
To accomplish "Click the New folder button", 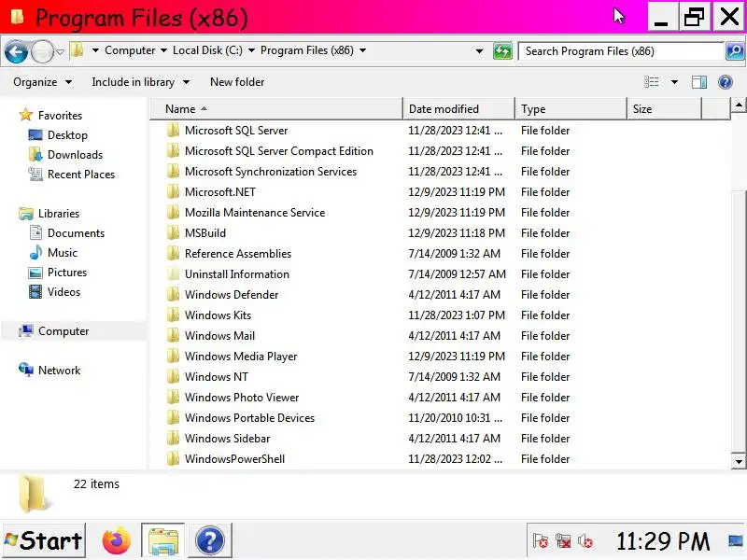I will pyautogui.click(x=237, y=82).
